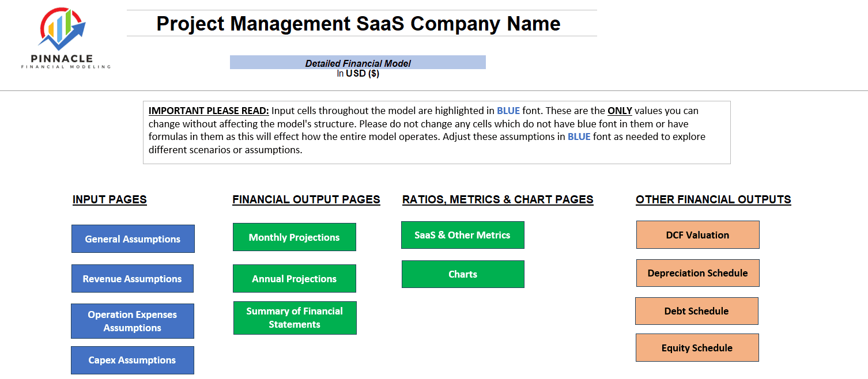Click the USD ($) currency label

click(x=363, y=74)
